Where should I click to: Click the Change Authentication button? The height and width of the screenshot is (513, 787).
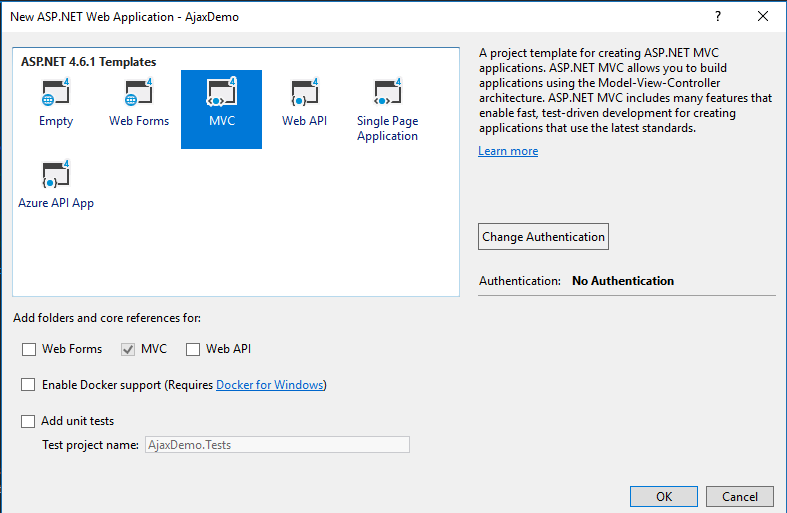[543, 237]
